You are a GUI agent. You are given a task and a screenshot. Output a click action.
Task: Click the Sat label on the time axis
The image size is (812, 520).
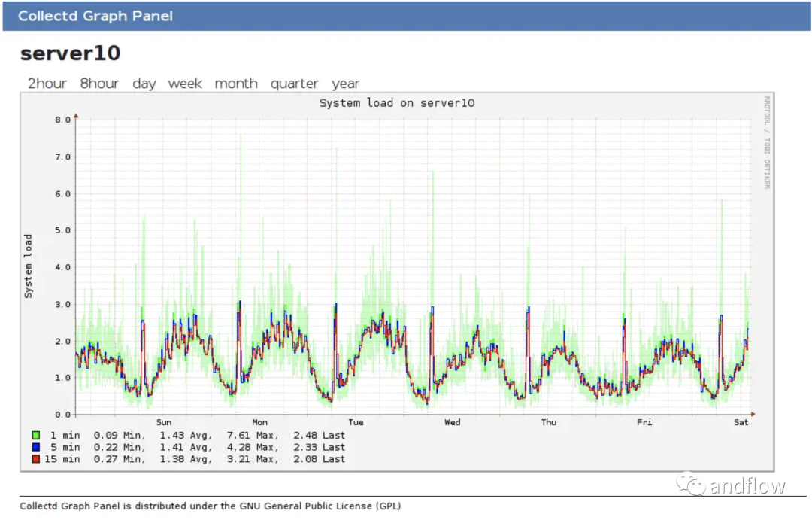[741, 422]
